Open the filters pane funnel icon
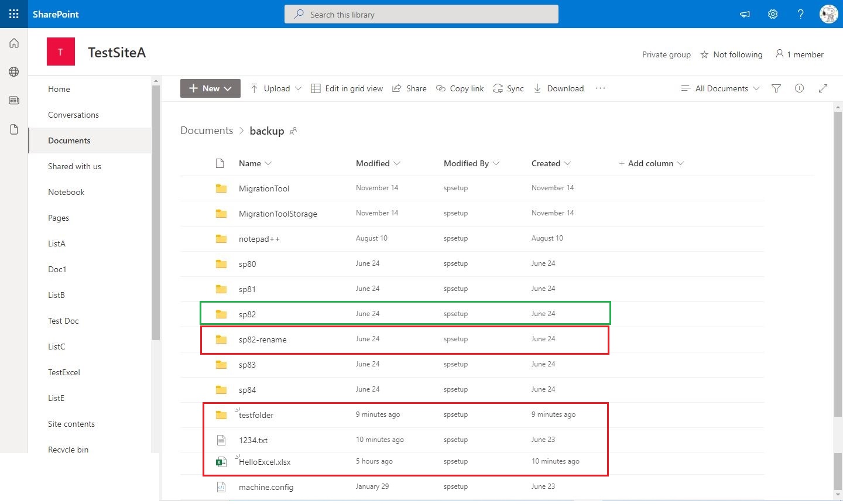The image size is (843, 504). [x=776, y=88]
